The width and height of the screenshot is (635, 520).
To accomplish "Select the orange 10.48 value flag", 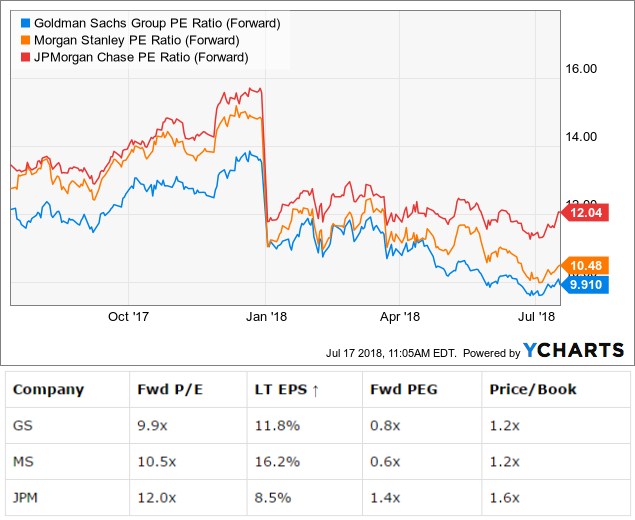I will pos(584,265).
